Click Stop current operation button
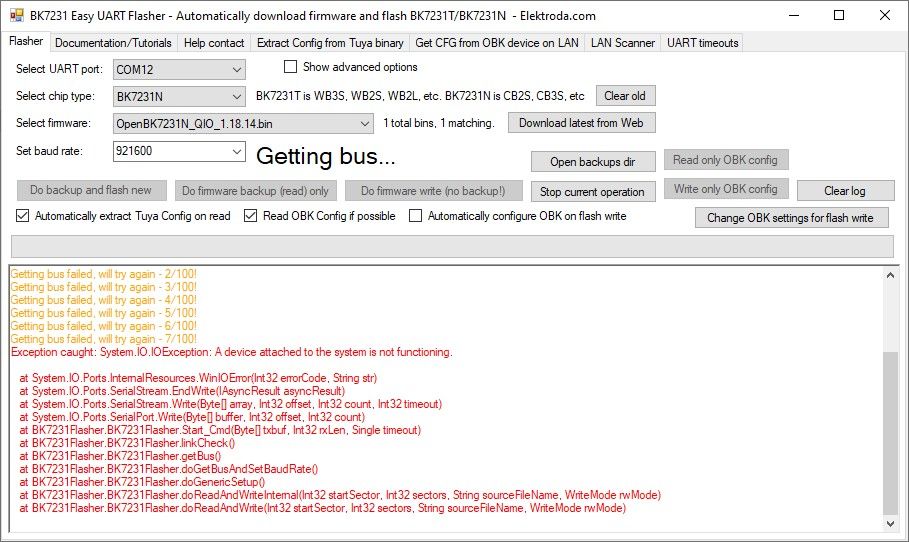Image resolution: width=909 pixels, height=542 pixels. pyautogui.click(x=593, y=191)
